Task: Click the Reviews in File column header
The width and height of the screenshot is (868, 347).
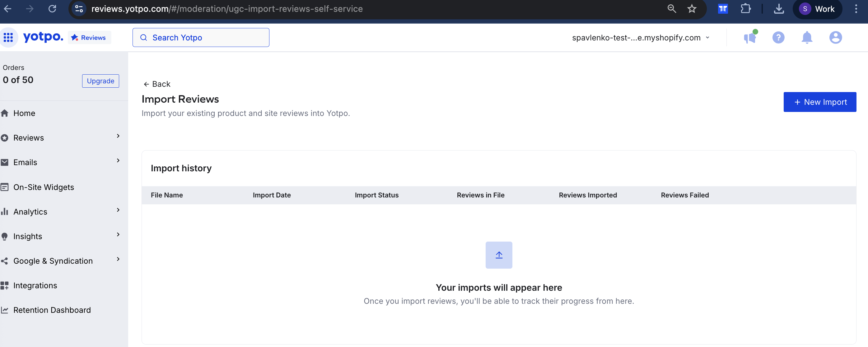Action: [480, 195]
